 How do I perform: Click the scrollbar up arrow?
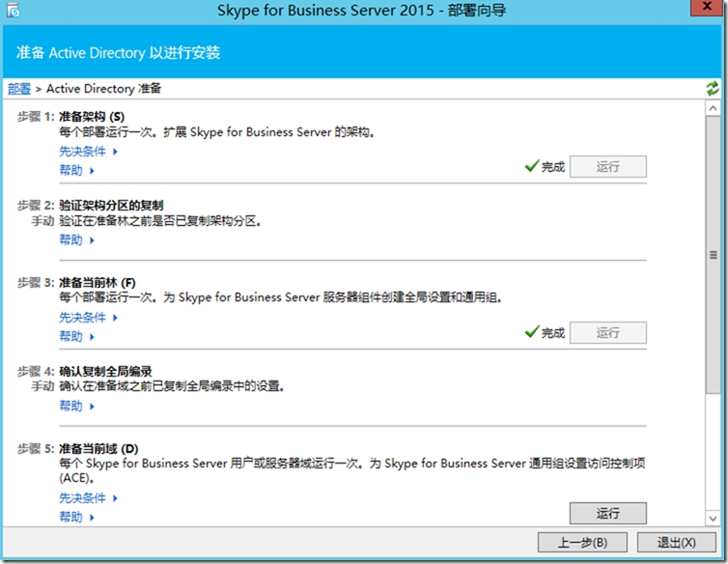(713, 108)
